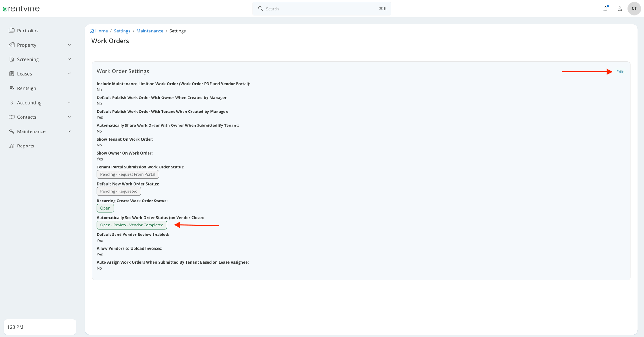
Task: Collapse the Maintenance sidebar section
Action: pos(31,131)
